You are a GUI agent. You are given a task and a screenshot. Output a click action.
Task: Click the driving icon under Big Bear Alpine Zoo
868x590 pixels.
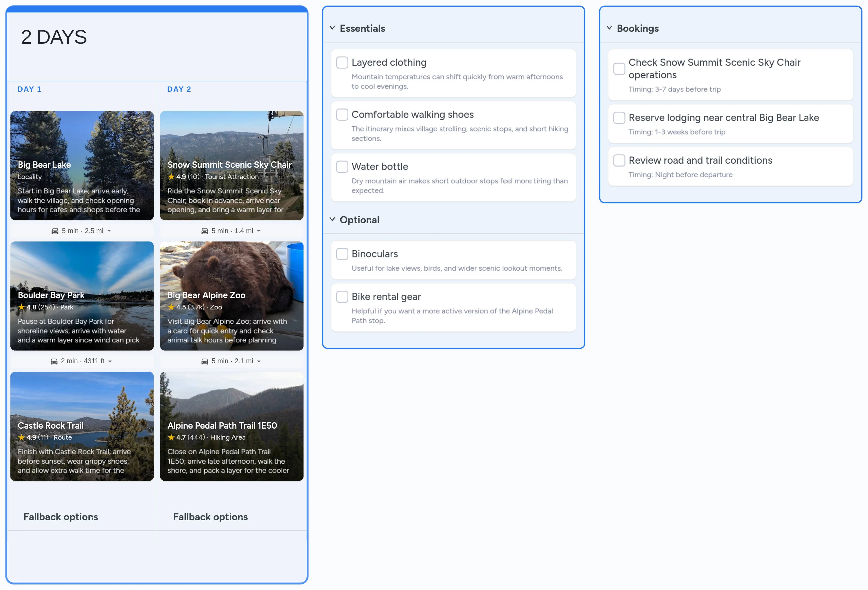(205, 361)
